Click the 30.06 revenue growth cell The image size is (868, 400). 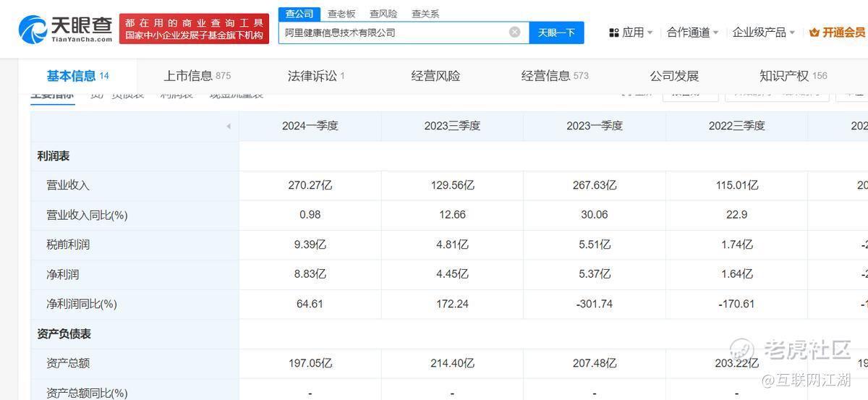(595, 215)
